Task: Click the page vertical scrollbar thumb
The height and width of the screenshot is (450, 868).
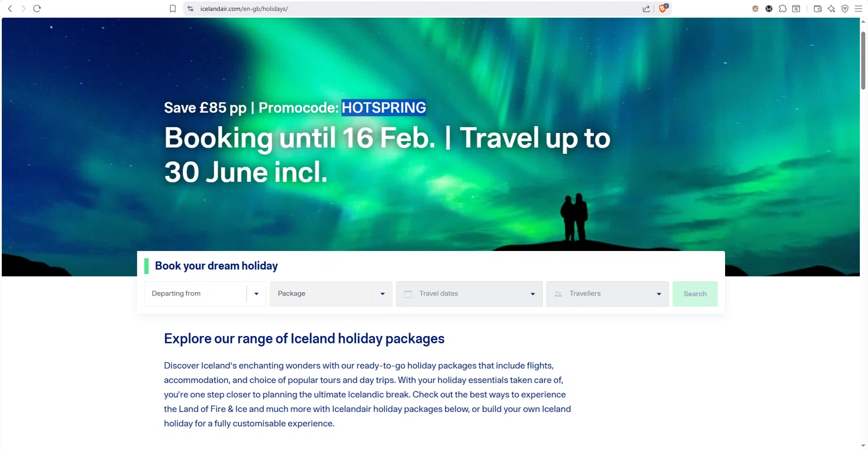Action: [x=863, y=60]
